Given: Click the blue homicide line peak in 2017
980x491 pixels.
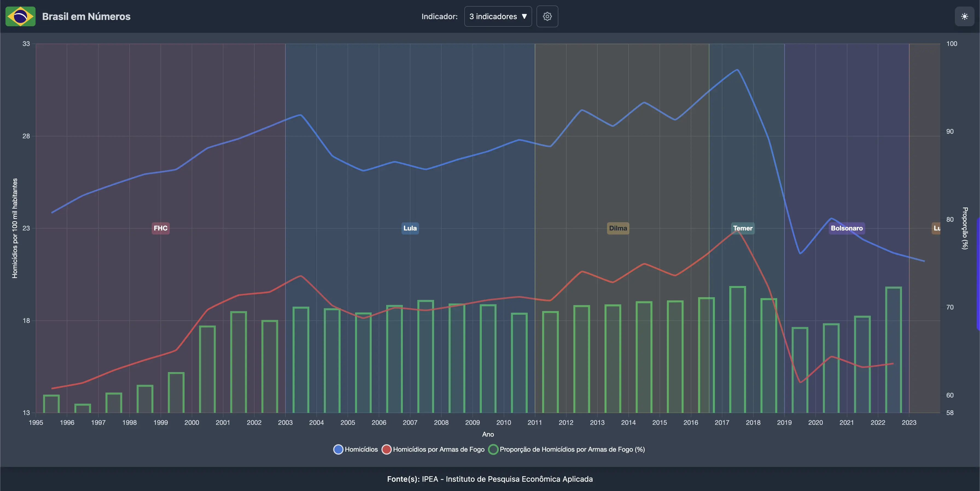Looking at the screenshot, I should pyautogui.click(x=737, y=70).
